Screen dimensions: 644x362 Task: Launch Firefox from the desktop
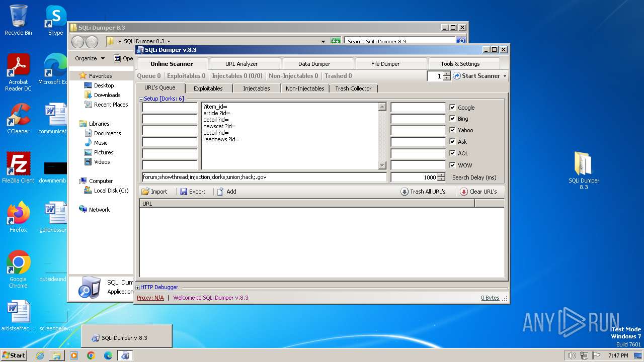point(18,217)
